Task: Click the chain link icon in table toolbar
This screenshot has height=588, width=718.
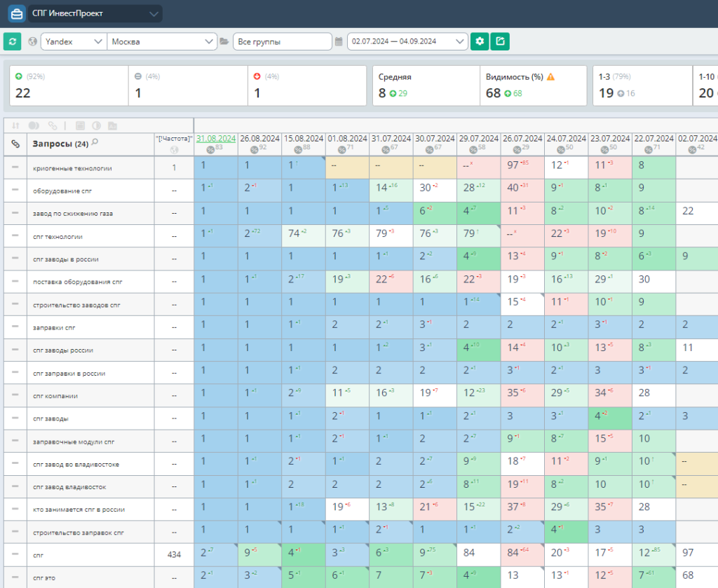Action: point(53,125)
